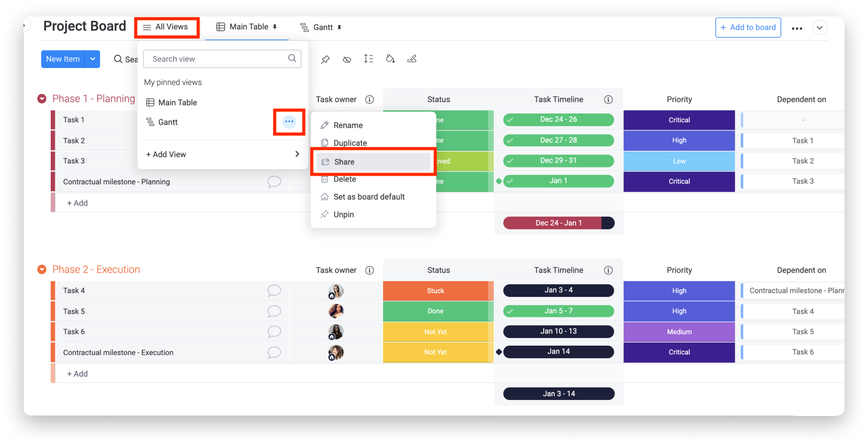The image size is (868, 446).
Task: Open conversation bubble for Task 6
Action: (x=274, y=332)
